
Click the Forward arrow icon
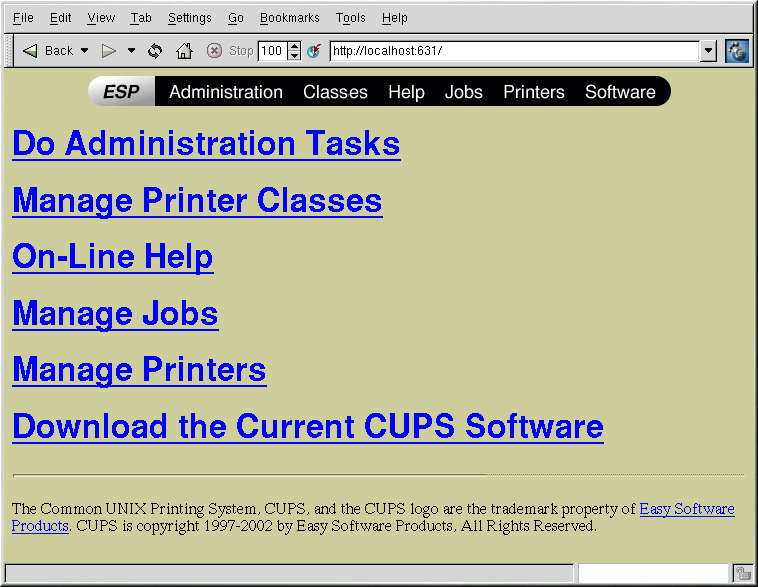click(109, 51)
